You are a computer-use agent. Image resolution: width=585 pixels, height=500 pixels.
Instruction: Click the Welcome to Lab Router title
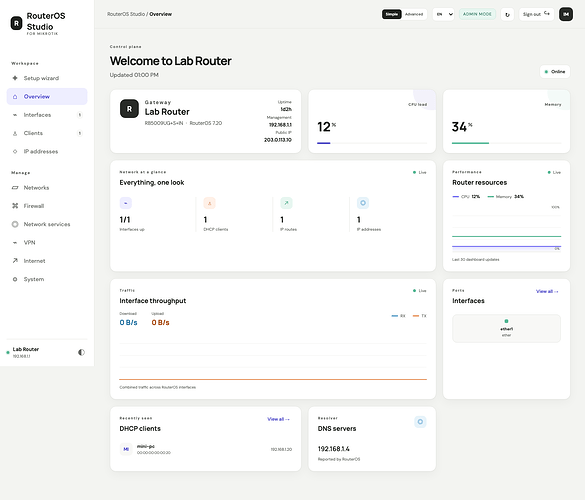pyautogui.click(x=171, y=61)
